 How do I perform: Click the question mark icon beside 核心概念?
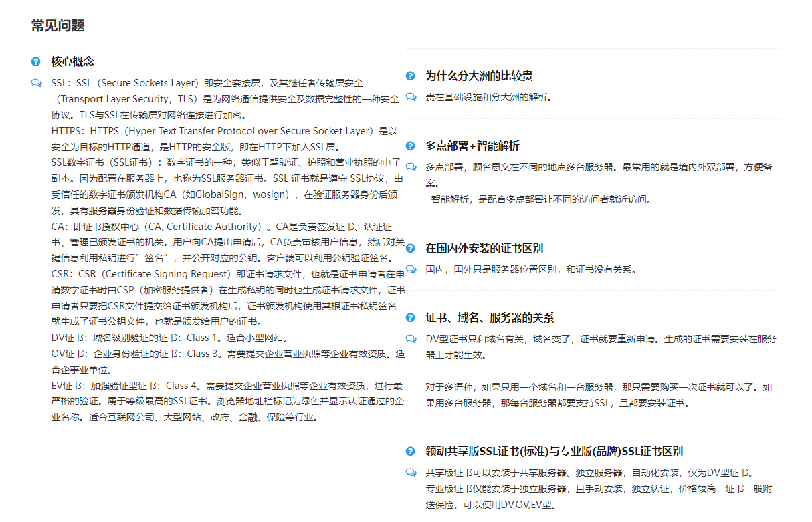[x=36, y=61]
